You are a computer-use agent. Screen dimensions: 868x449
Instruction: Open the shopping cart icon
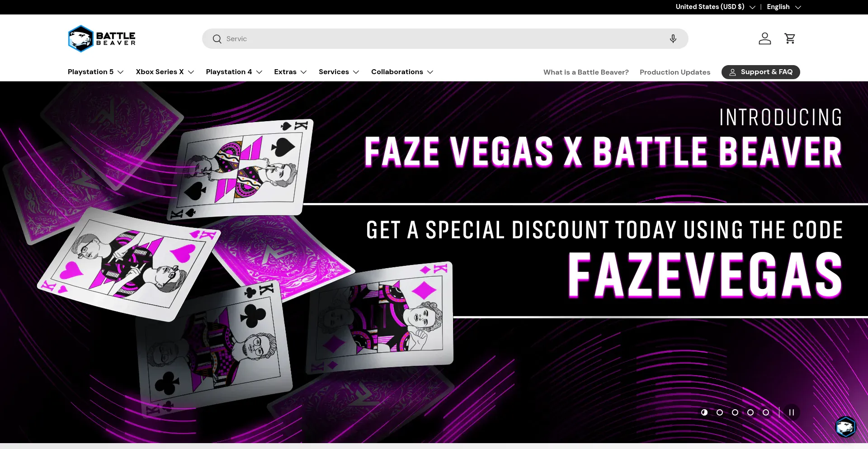point(790,38)
